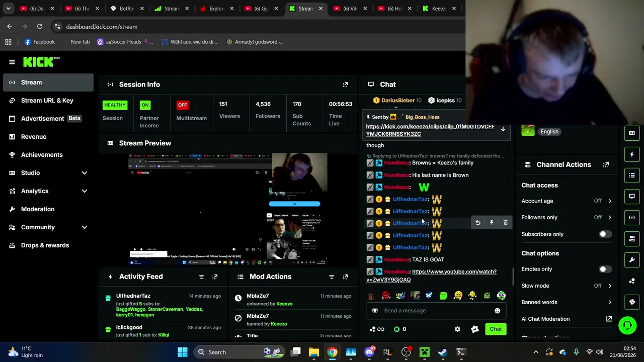The height and width of the screenshot is (362, 644).
Task: Click the stream preview thumbnail
Action: pyautogui.click(x=228, y=209)
